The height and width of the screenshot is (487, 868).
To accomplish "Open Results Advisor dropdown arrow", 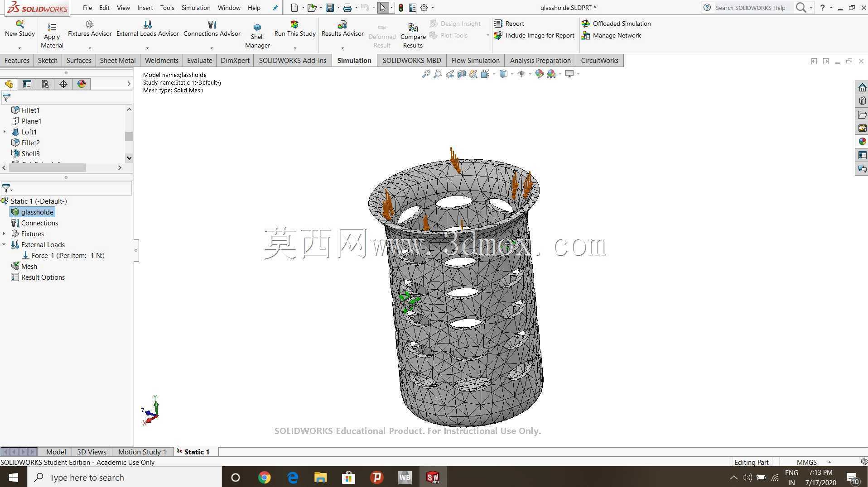I will [342, 48].
